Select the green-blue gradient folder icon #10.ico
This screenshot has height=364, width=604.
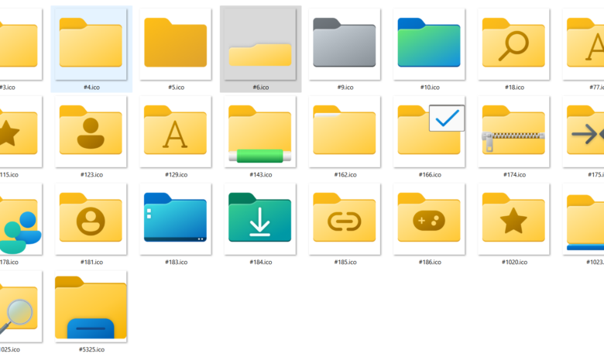click(429, 44)
